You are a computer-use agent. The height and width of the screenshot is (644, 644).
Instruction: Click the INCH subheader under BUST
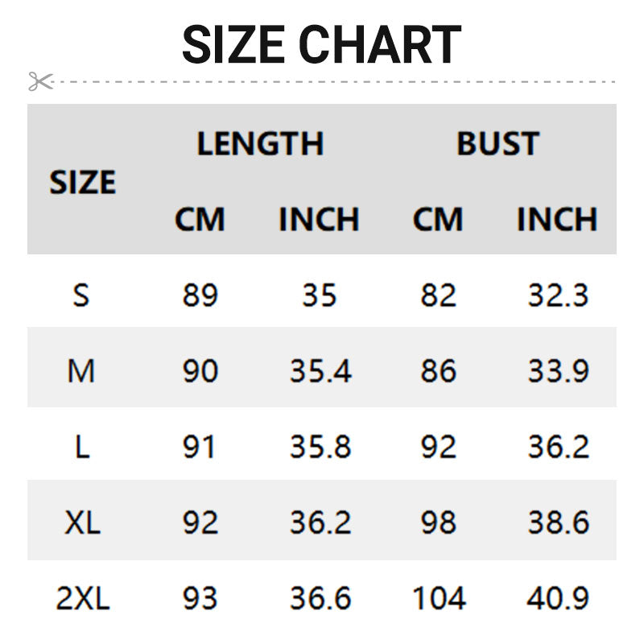pos(557,219)
